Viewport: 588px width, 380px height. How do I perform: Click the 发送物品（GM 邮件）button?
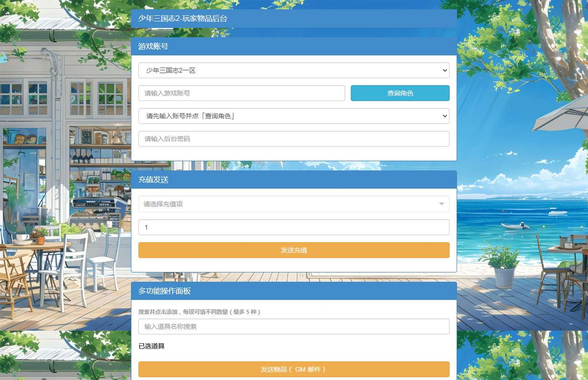tap(293, 369)
